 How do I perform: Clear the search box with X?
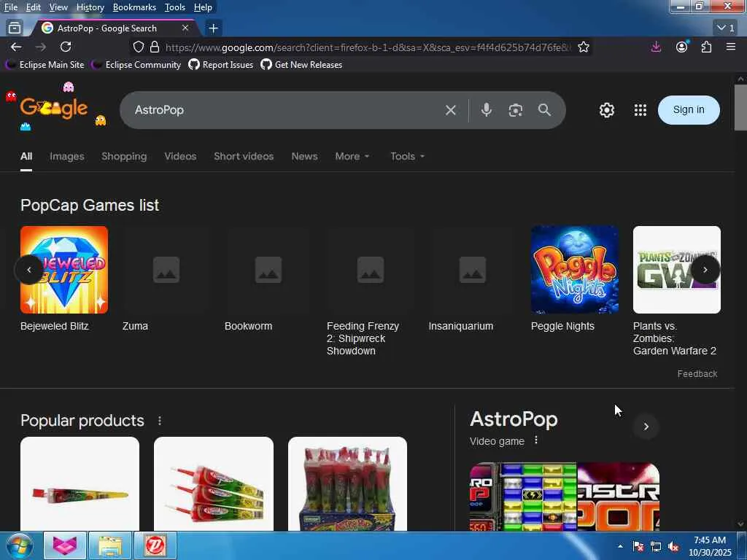point(451,110)
